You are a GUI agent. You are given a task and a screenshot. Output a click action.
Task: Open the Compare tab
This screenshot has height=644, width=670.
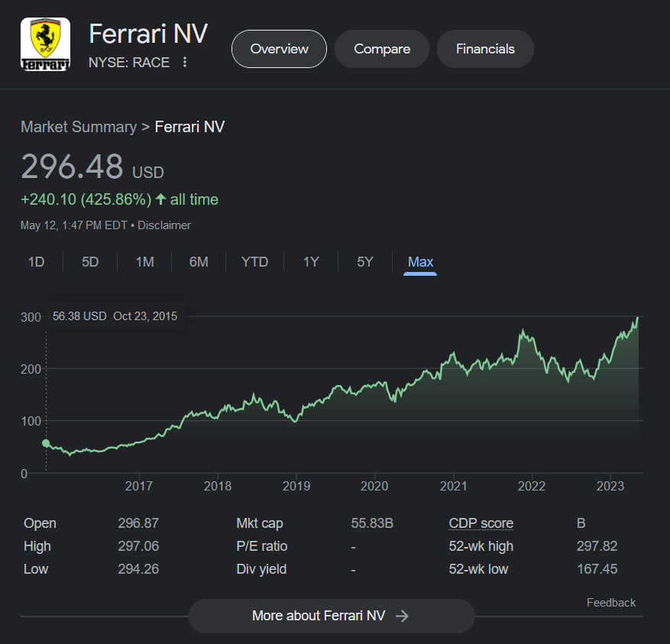(381, 49)
